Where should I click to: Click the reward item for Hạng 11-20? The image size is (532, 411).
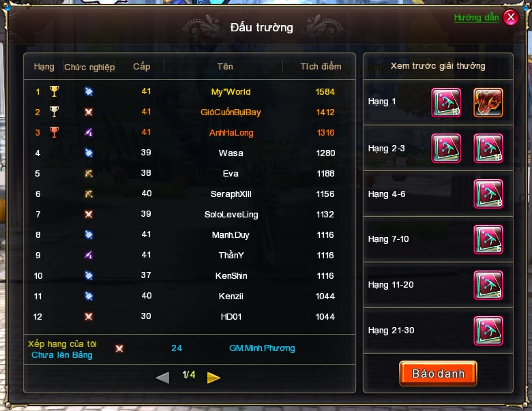click(488, 285)
